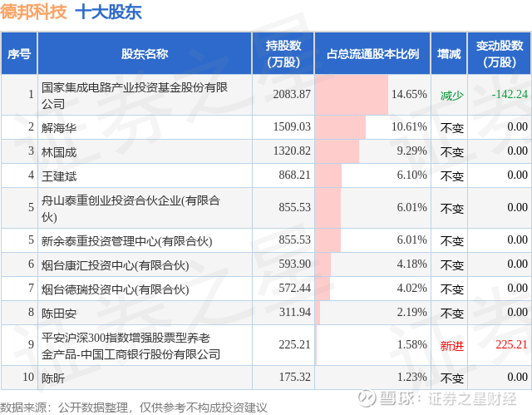Click 不变 in the 陈昕 row
The image size is (532, 415).
pyautogui.click(x=451, y=378)
